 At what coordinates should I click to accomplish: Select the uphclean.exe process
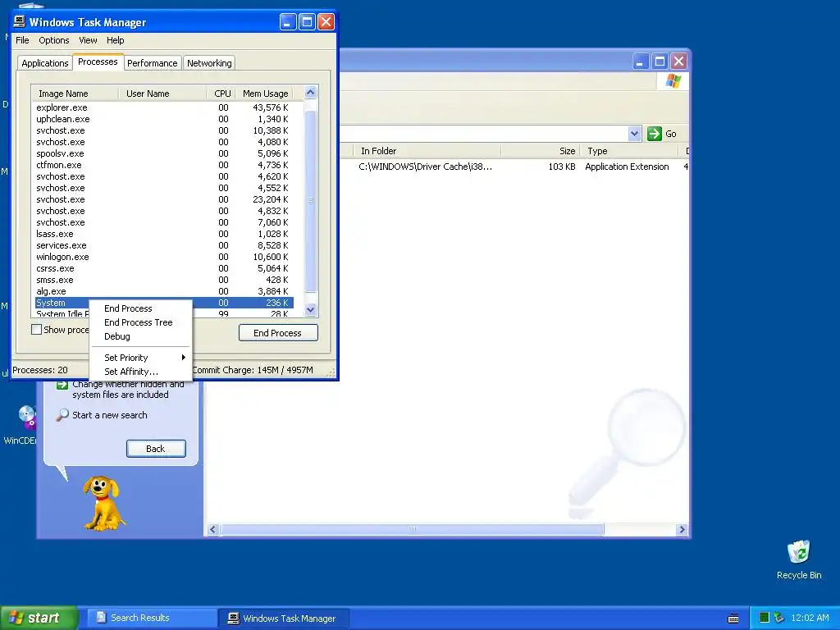point(164,119)
